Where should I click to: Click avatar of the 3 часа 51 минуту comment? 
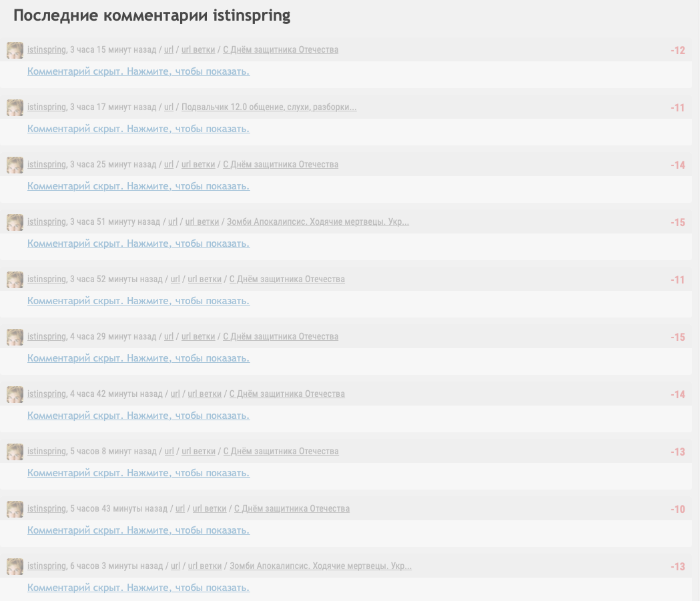pyautogui.click(x=15, y=222)
